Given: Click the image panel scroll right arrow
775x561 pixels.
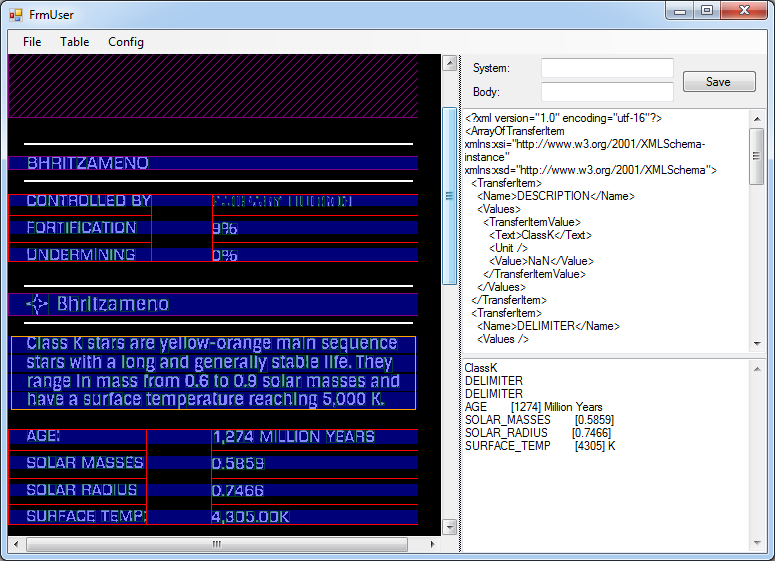Looking at the screenshot, I should coord(433,544).
